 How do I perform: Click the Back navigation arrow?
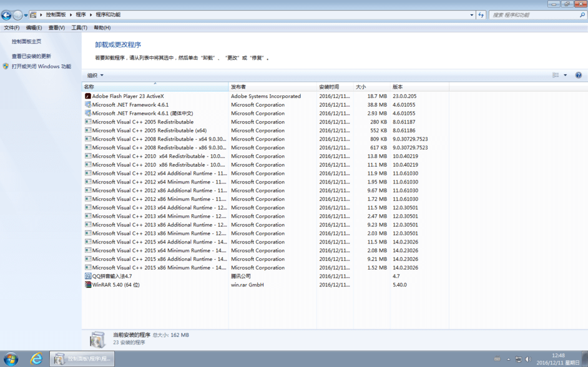click(6, 15)
